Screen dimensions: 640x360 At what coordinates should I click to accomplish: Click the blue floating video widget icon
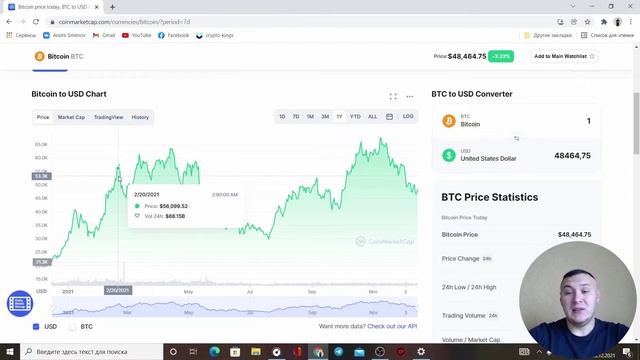coord(20,304)
